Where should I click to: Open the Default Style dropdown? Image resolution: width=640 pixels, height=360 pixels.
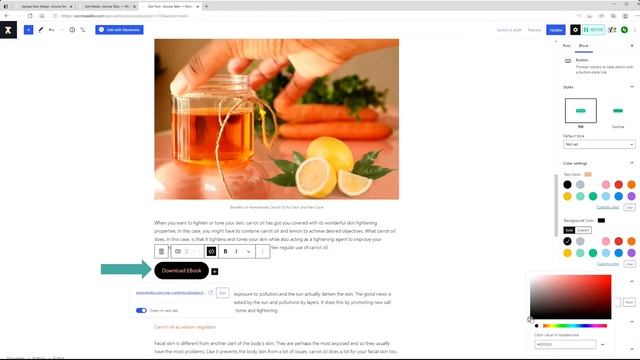point(599,144)
